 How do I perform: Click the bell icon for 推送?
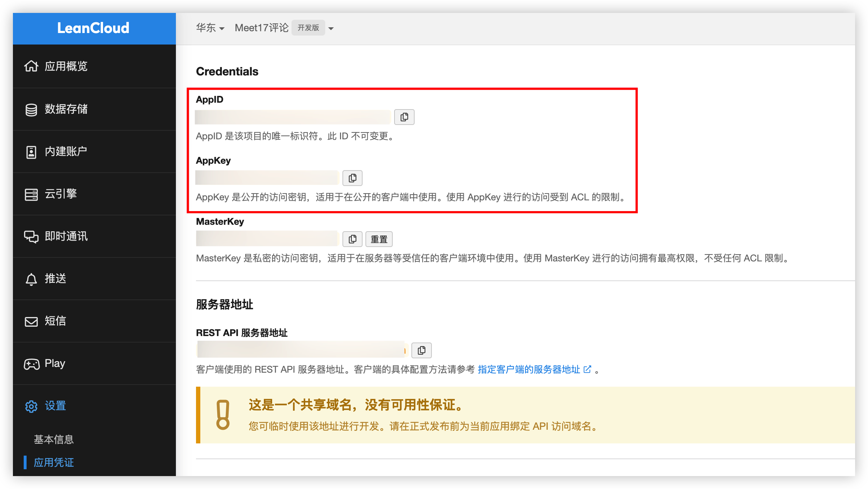31,279
